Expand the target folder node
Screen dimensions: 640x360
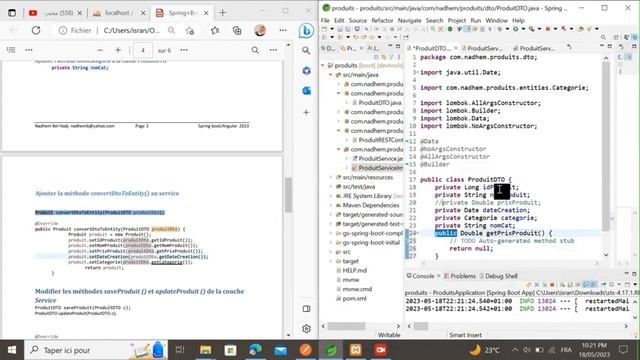click(331, 261)
